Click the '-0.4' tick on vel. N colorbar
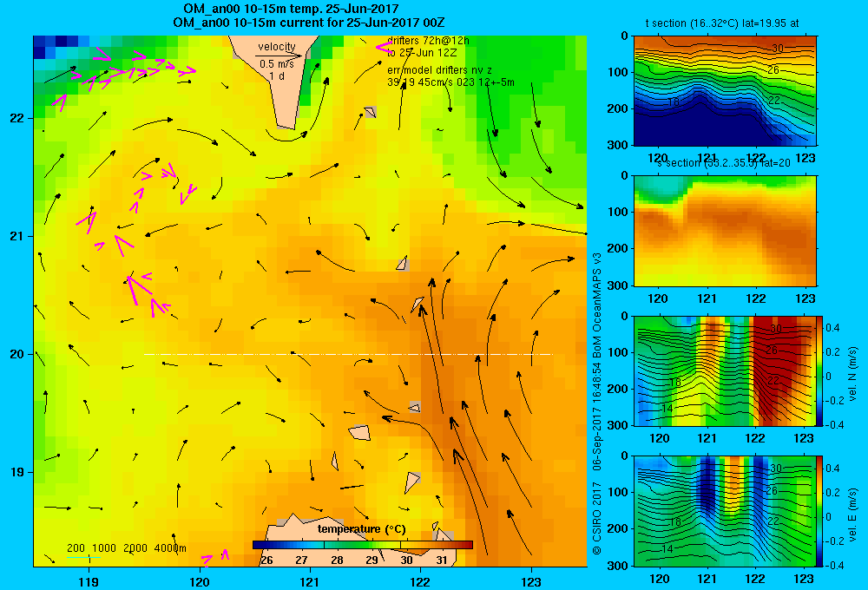This screenshot has height=590, width=868. click(x=834, y=424)
